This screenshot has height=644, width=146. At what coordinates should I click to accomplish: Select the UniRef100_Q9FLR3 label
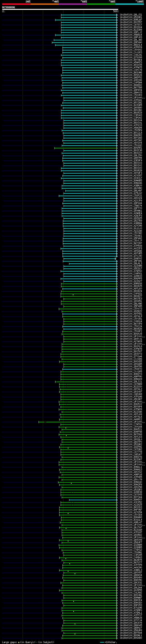pyautogui.click(x=131, y=37)
